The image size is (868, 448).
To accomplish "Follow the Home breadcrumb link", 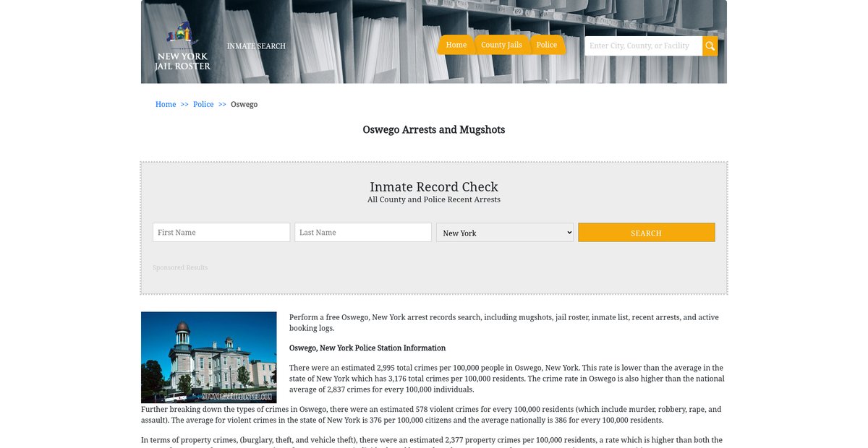I will click(166, 105).
